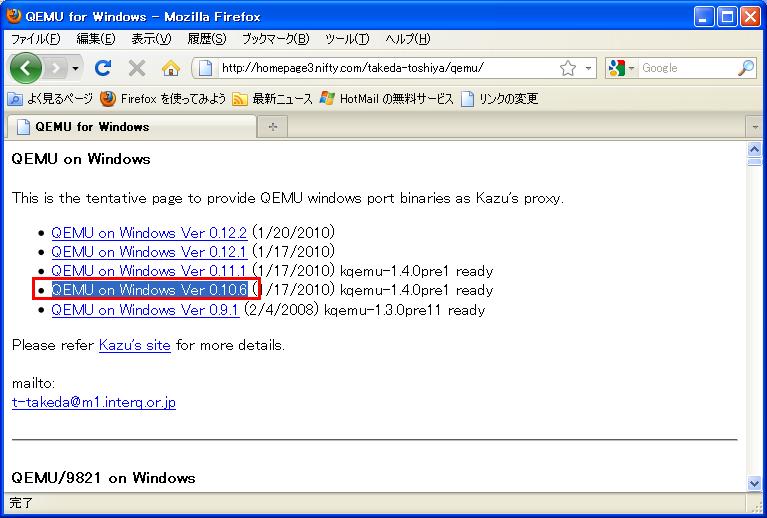Screen dimensions: 767x518
Task: Minimize the Firefox window
Action: click(703, 17)
